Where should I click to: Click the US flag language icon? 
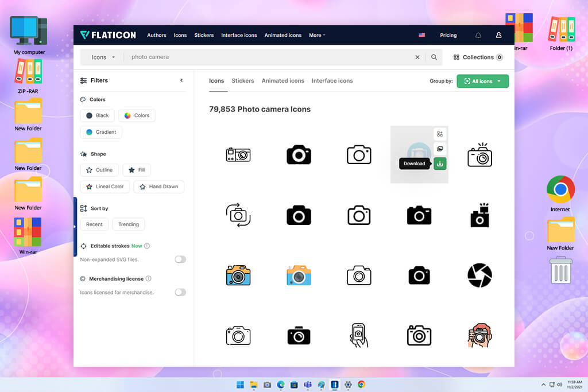tap(422, 35)
